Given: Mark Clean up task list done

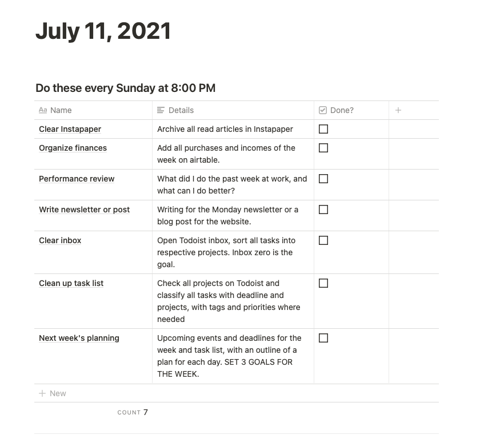Looking at the screenshot, I should pyautogui.click(x=323, y=283).
